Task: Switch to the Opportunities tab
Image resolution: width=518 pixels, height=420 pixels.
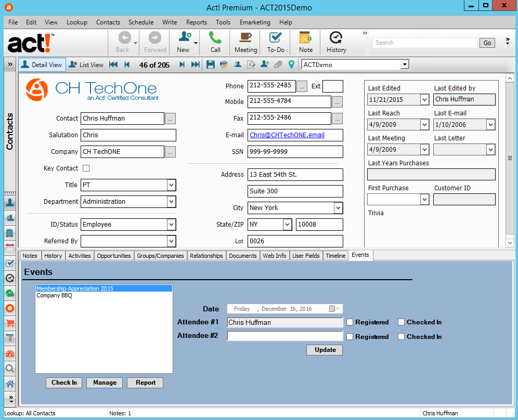Action: click(x=114, y=256)
